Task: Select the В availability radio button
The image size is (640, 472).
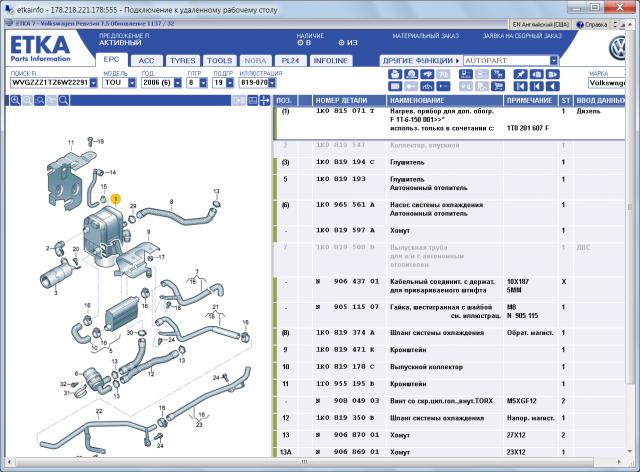Action: tap(300, 42)
